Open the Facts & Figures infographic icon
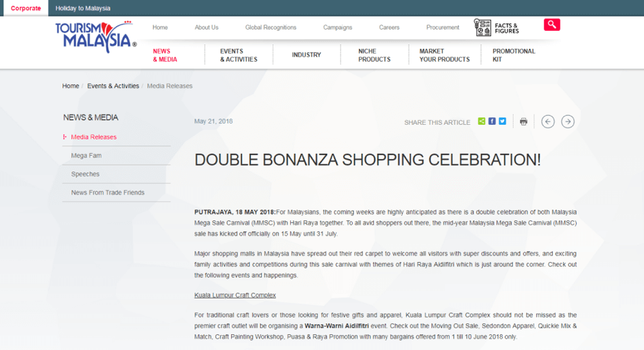 point(483,27)
